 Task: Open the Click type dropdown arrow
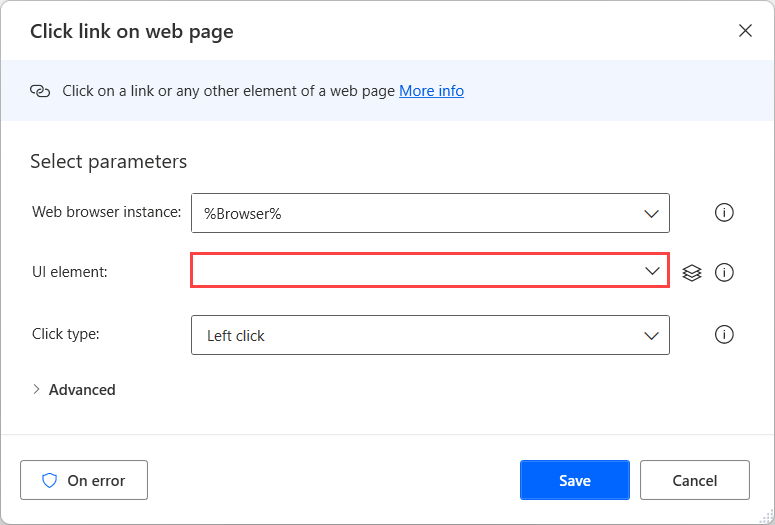(x=652, y=336)
